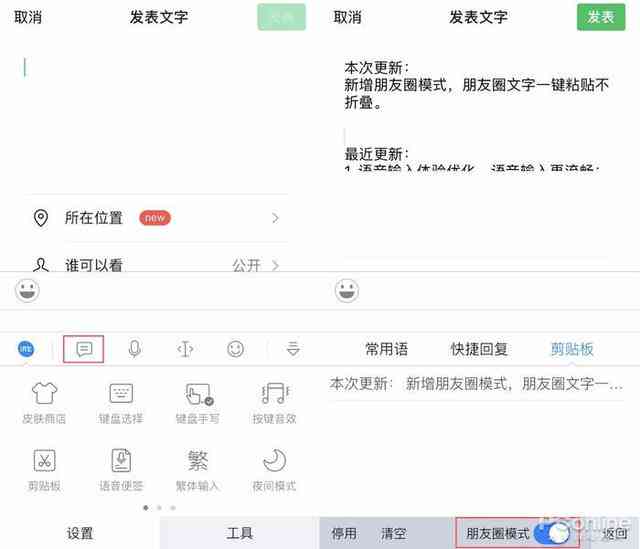Image resolution: width=640 pixels, height=549 pixels.
Task: Open the 设置 tab at bottom
Action: (x=80, y=533)
